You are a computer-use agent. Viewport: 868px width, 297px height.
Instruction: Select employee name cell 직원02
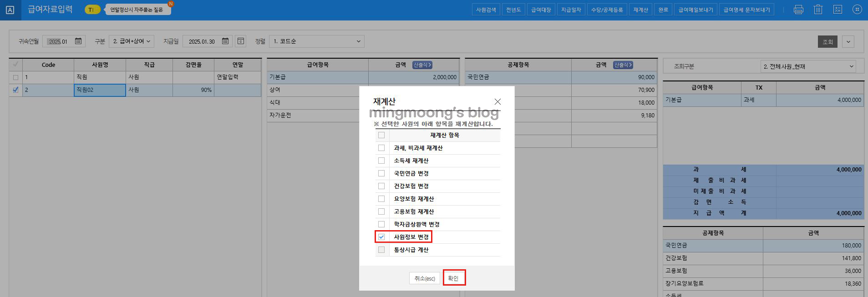coord(100,90)
